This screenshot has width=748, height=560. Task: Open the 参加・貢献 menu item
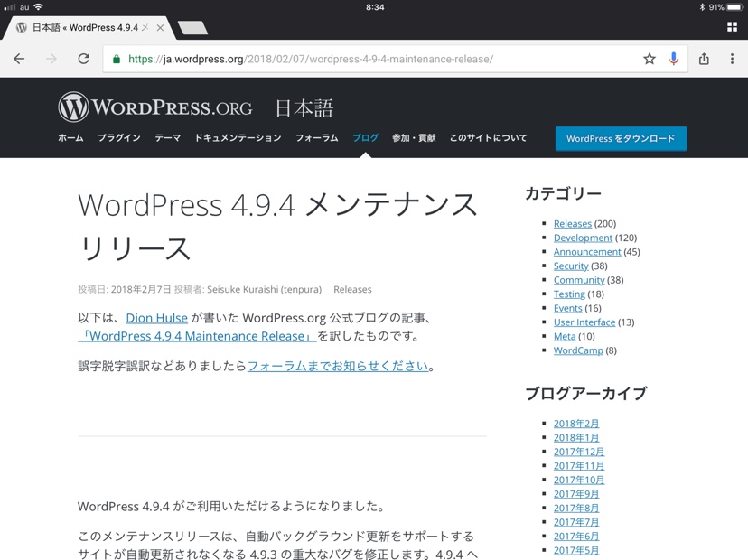pos(414,138)
